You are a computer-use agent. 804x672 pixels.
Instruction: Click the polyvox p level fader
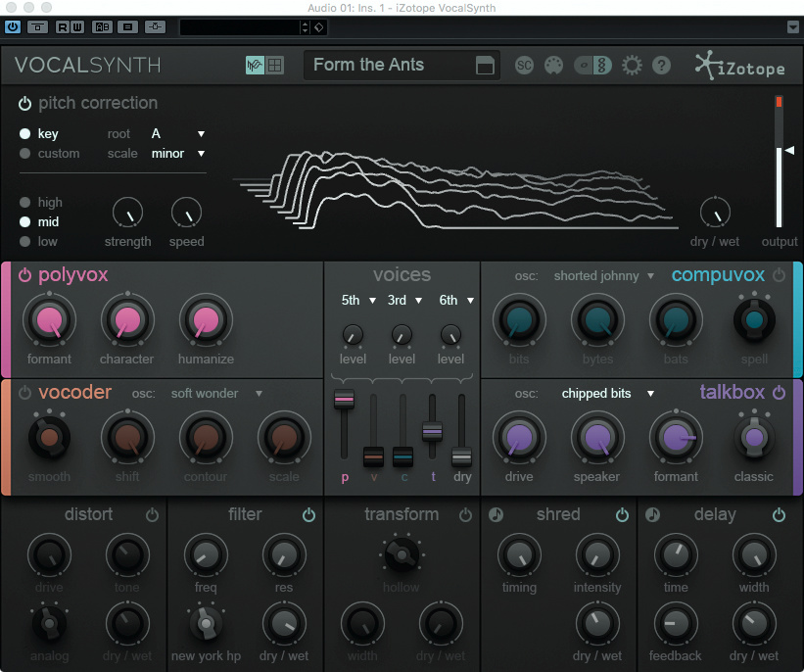tap(344, 400)
